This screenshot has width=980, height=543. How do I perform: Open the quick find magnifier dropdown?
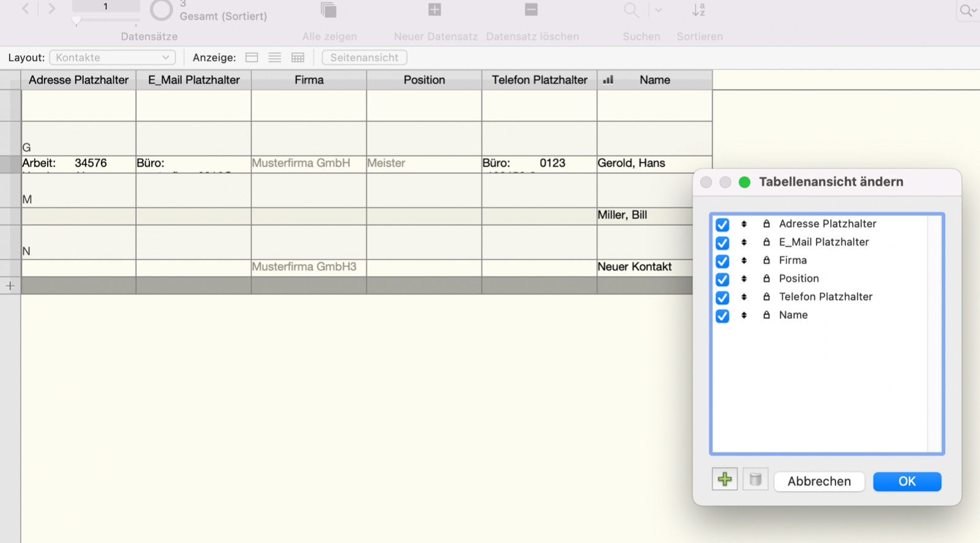tap(968, 10)
